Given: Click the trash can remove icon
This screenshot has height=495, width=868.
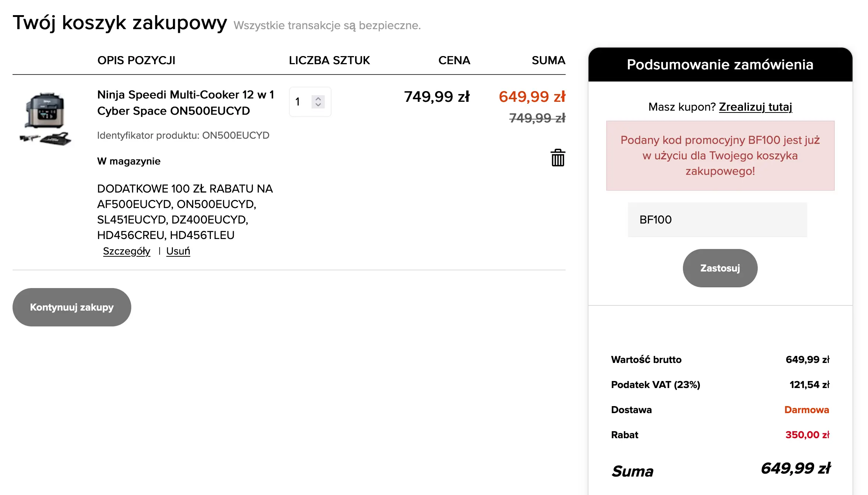Looking at the screenshot, I should (558, 158).
